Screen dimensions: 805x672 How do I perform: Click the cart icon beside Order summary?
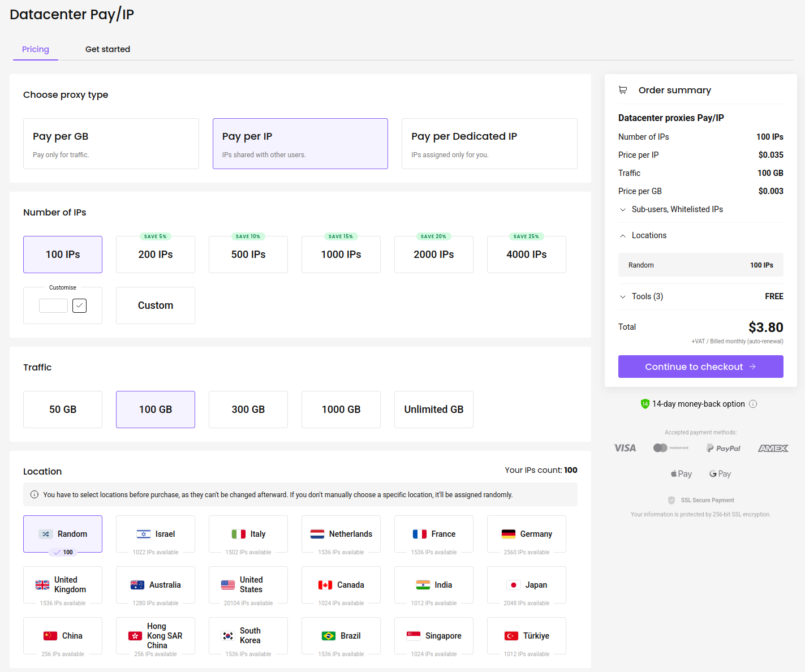point(623,90)
